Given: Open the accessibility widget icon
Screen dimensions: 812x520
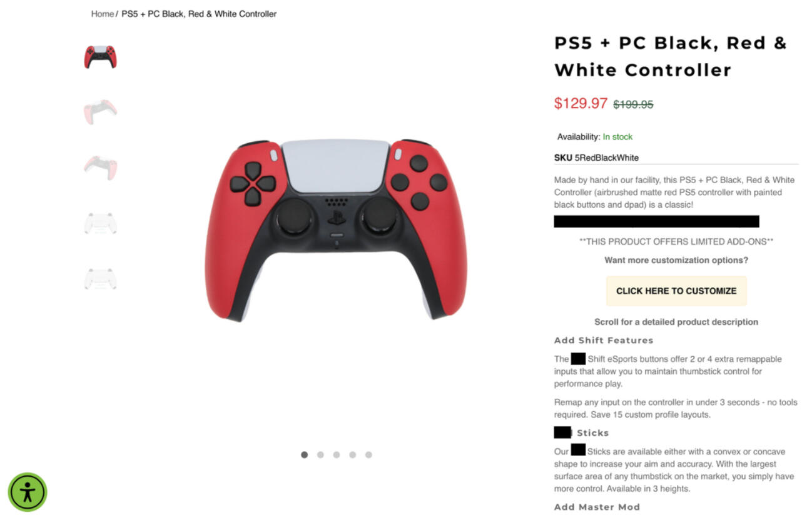Looking at the screenshot, I should tap(28, 492).
